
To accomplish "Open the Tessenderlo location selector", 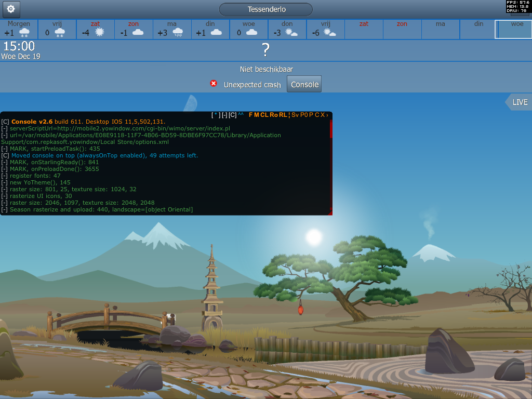I will [265, 9].
